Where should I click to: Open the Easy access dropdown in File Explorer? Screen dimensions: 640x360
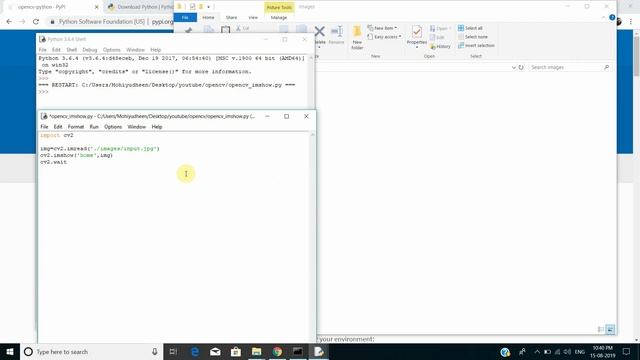click(x=384, y=37)
